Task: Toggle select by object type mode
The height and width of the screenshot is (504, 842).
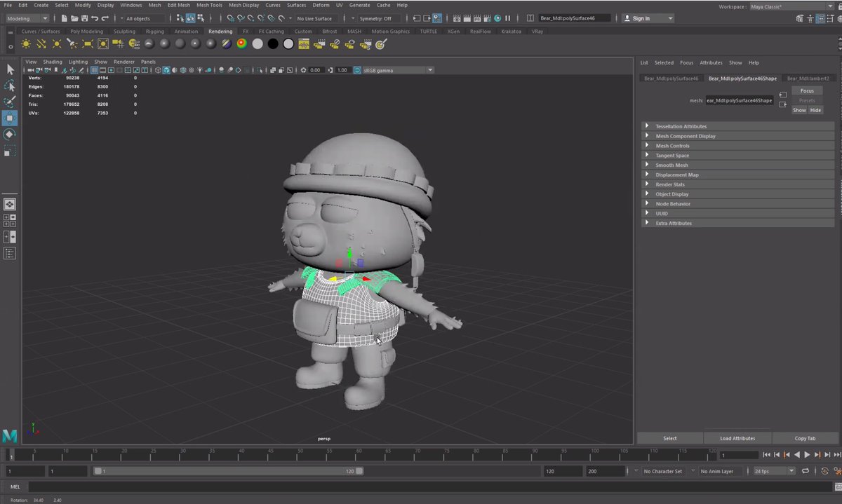Action: pos(190,18)
